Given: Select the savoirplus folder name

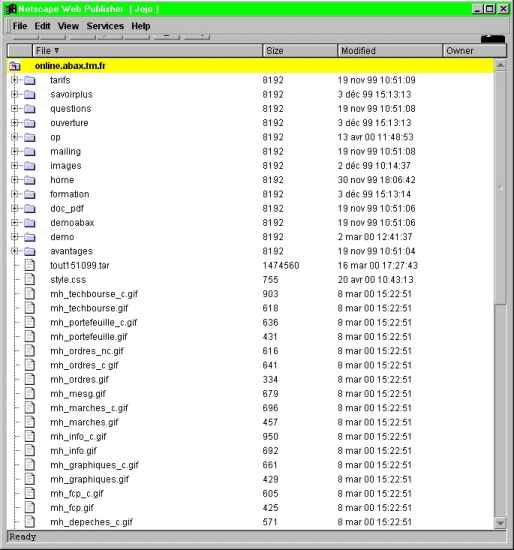Looking at the screenshot, I should point(72,94).
